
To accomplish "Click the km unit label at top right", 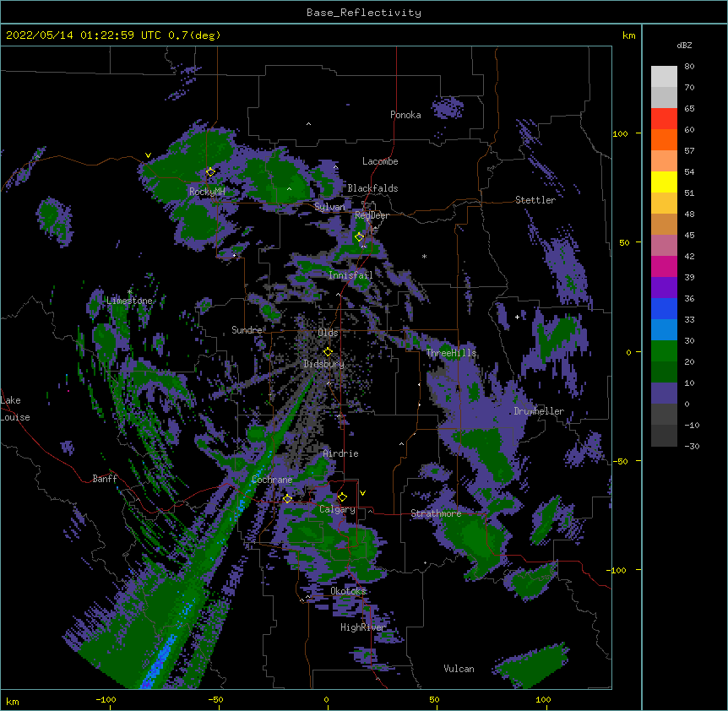I will (x=629, y=35).
